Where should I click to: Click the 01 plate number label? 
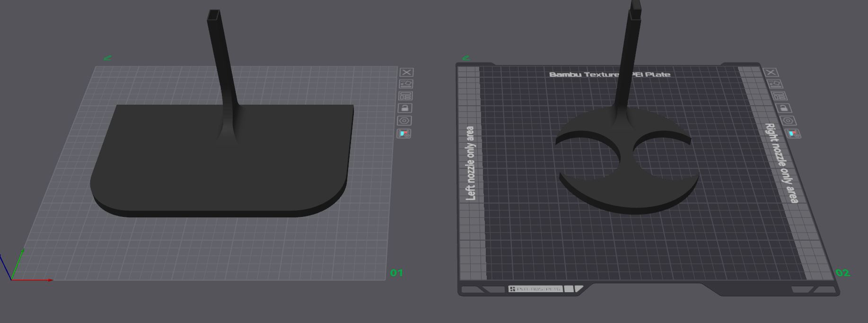396,273
